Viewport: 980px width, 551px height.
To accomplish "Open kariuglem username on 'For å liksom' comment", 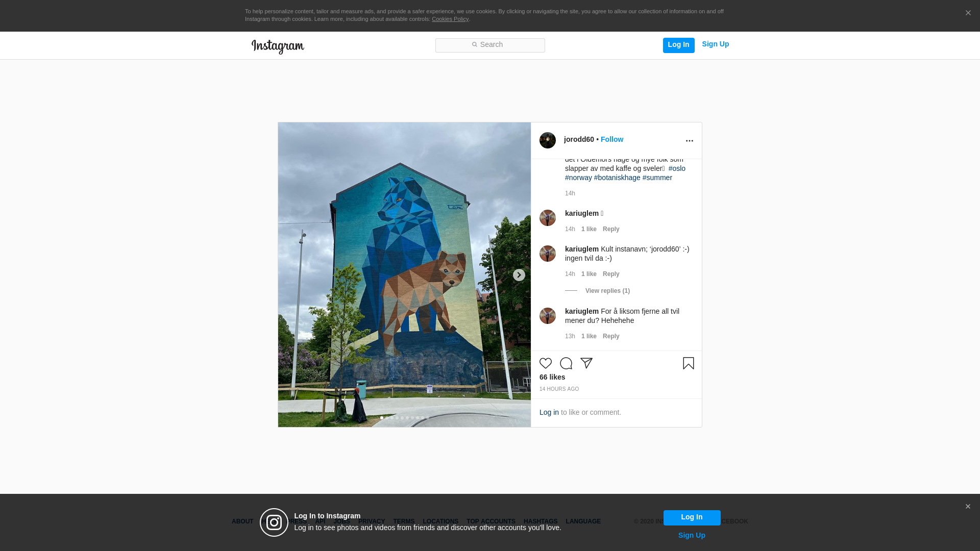I will (x=582, y=311).
